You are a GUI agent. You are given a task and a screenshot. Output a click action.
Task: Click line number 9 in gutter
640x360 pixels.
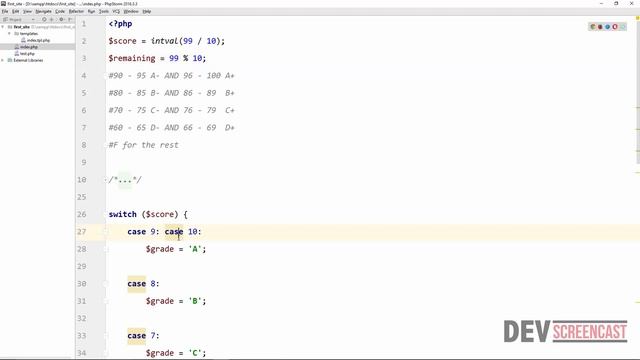pyautogui.click(x=84, y=162)
